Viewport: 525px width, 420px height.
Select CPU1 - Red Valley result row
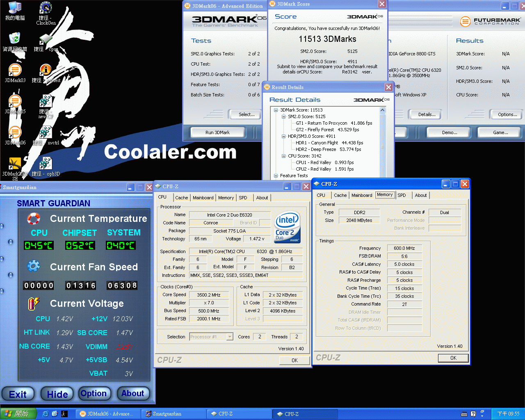[x=324, y=162]
